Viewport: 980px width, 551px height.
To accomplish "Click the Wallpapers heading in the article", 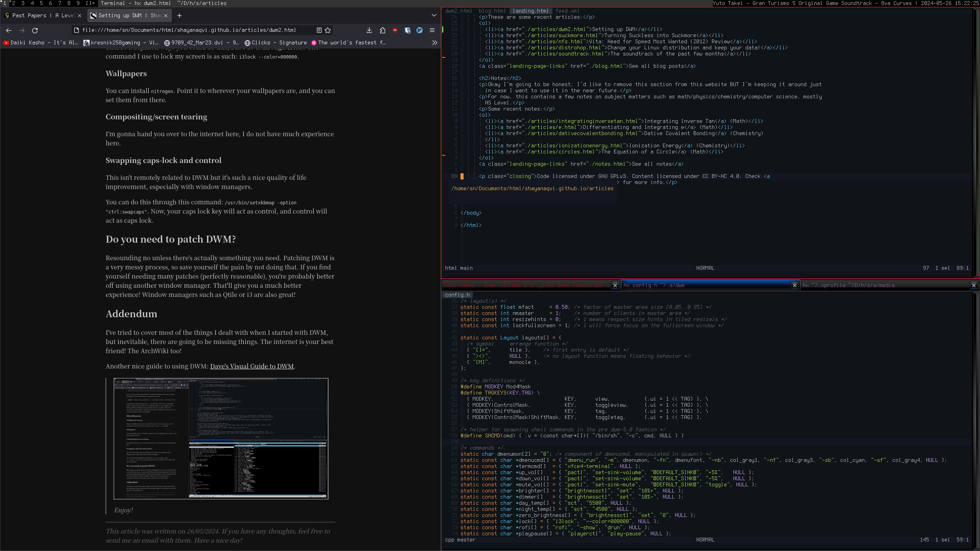I will [x=126, y=74].
